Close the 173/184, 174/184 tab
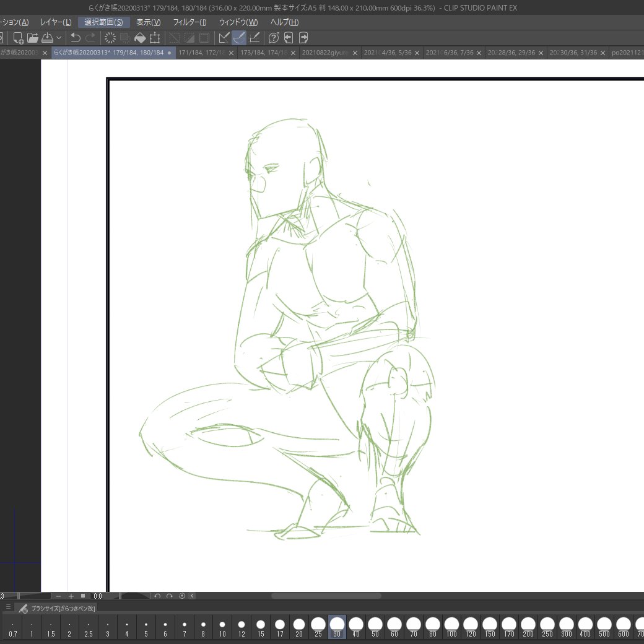This screenshot has height=644, width=644. pos(294,53)
